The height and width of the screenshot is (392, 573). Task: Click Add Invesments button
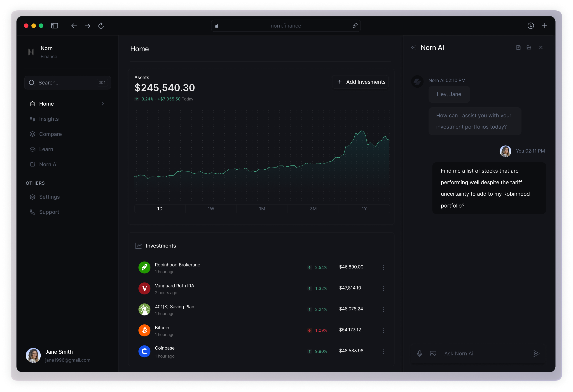tap(360, 82)
